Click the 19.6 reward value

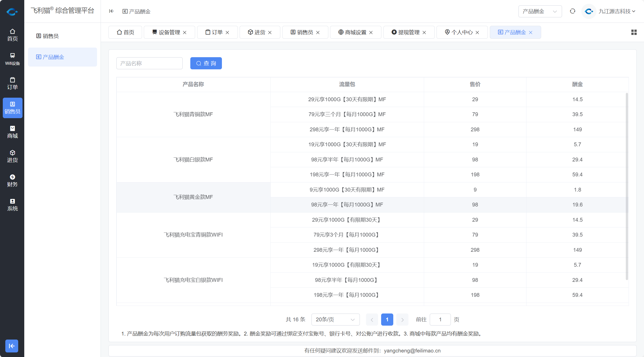coord(577,205)
